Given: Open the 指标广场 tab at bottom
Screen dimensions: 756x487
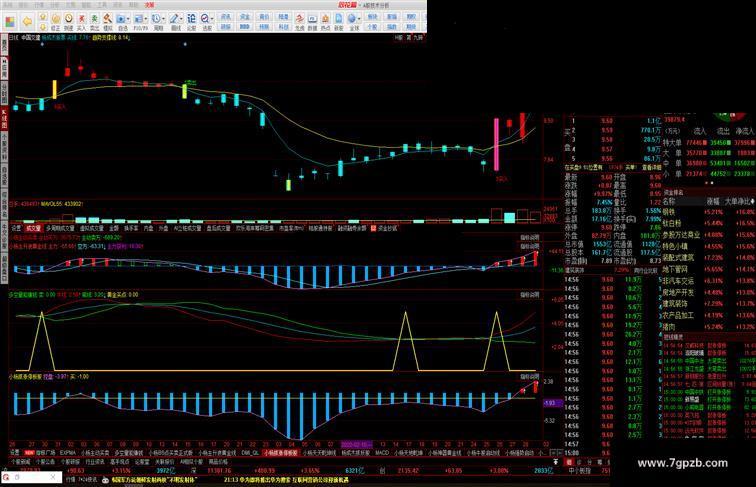Looking at the screenshot, I should (x=45, y=453).
